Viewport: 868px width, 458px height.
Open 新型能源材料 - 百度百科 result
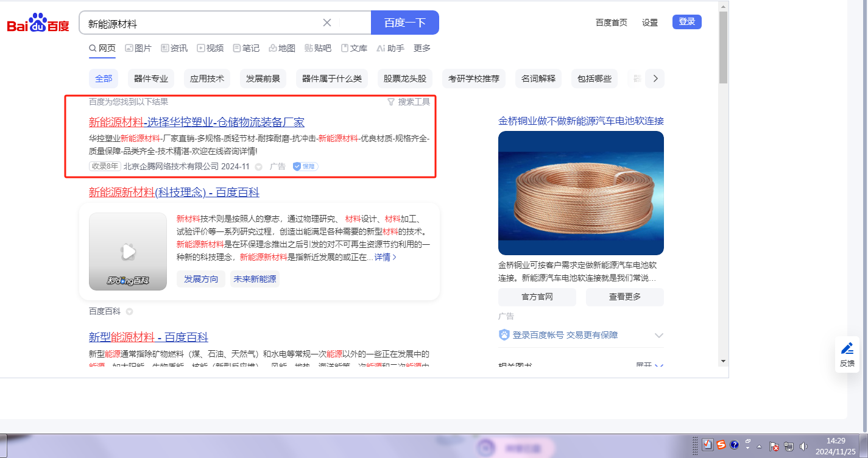tap(149, 337)
